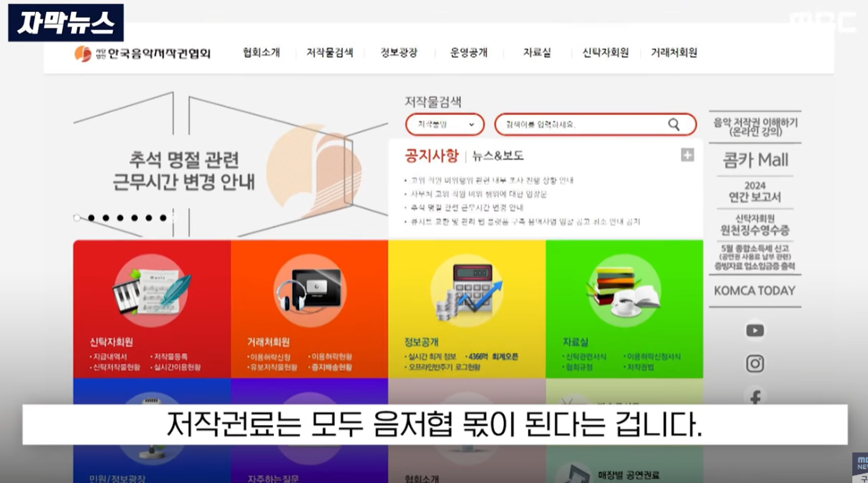The image size is (868, 483).
Task: Open the 협회소개 navigation menu
Action: coord(261,53)
